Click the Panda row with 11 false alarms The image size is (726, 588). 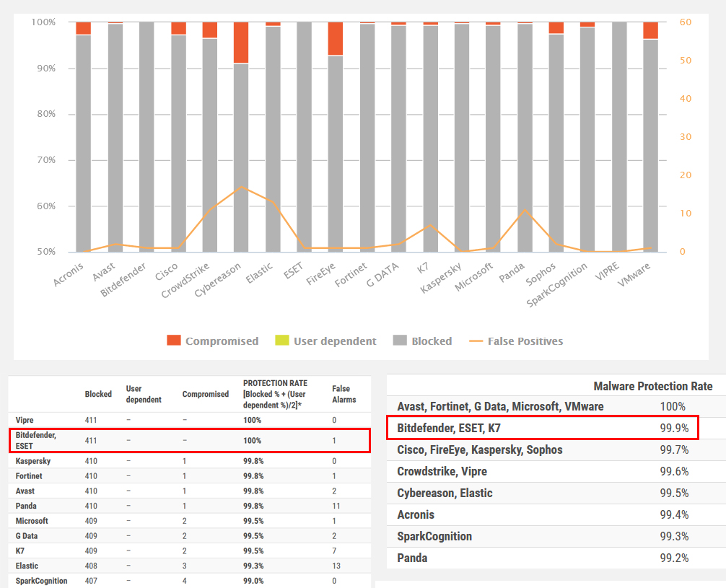[x=190, y=506]
